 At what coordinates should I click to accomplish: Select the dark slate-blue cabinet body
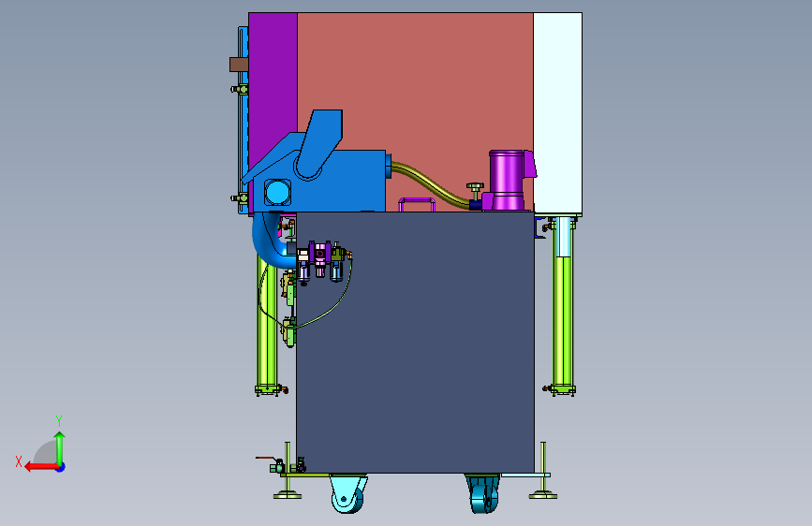tap(415, 343)
